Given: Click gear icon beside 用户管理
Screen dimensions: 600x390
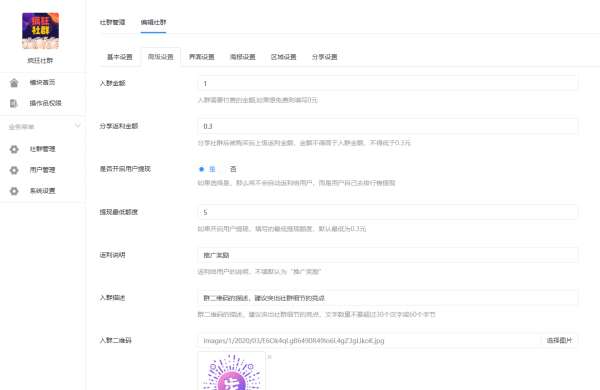Looking at the screenshot, I should click(x=14, y=170).
